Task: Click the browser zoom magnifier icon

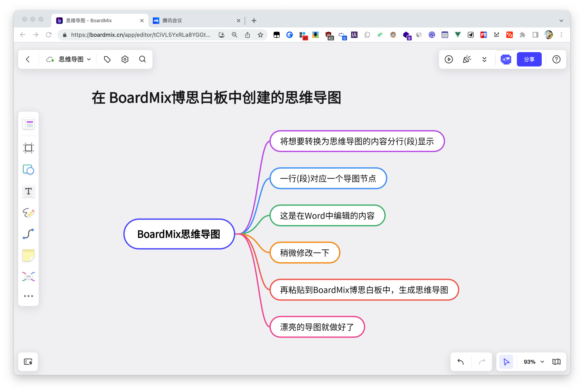Action: pyautogui.click(x=235, y=35)
